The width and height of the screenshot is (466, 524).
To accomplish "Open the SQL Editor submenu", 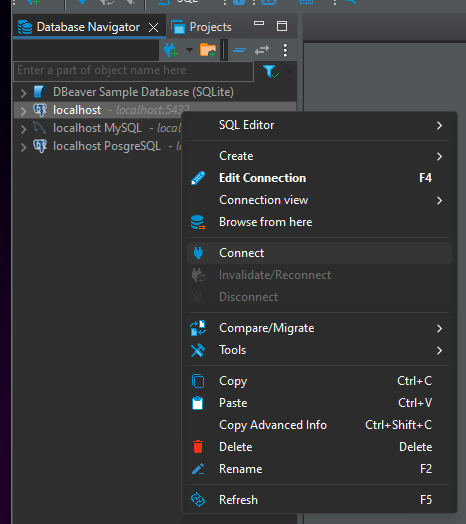I will (x=319, y=125).
